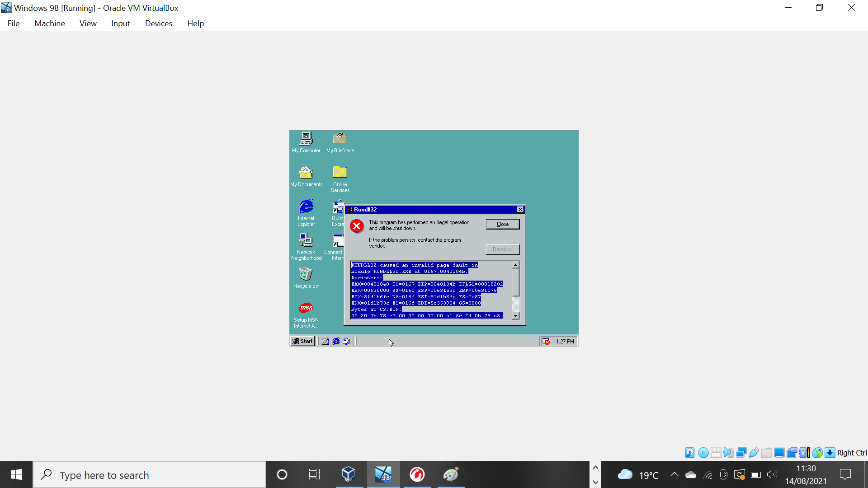Click Close in the Rundll32 error dialog

pos(502,224)
